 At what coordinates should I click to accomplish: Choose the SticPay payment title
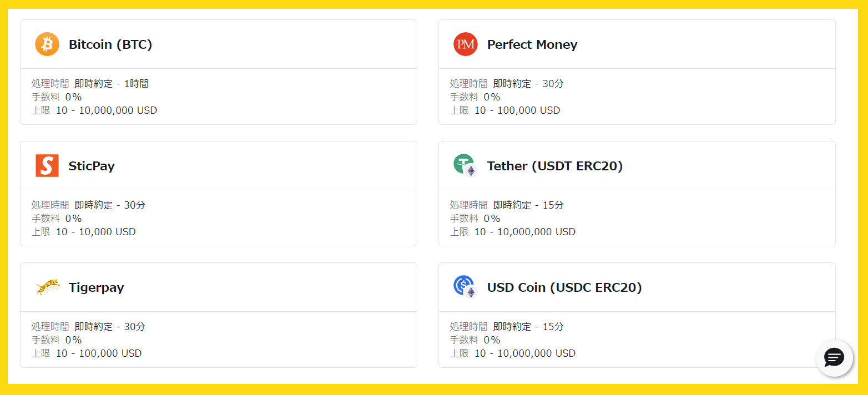tap(92, 166)
